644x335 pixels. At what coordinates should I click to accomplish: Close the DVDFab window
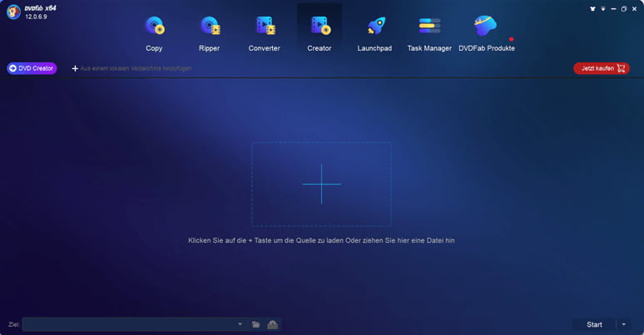pos(634,8)
